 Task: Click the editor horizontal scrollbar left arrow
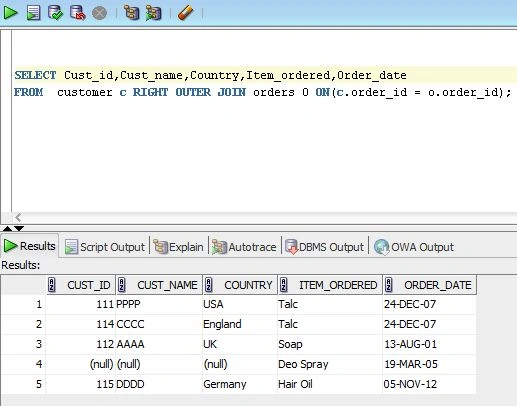coord(18,218)
